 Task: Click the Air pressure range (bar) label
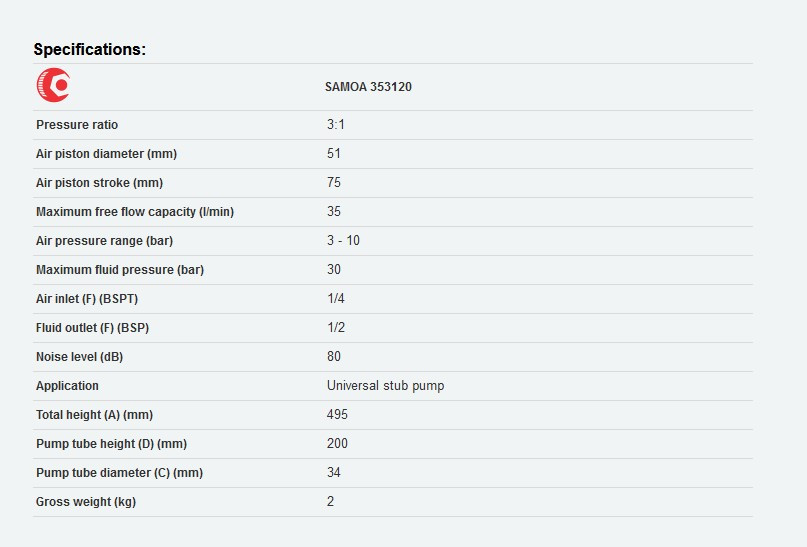[104, 241]
